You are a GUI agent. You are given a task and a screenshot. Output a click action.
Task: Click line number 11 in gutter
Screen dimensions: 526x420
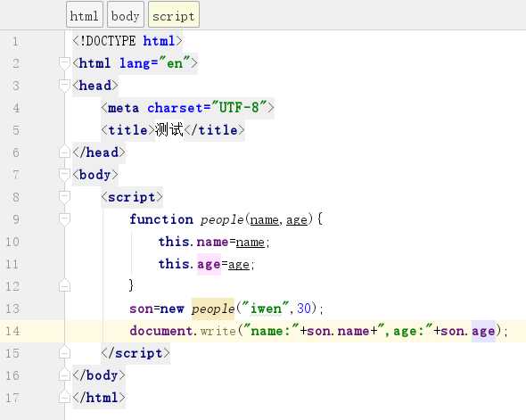(12, 264)
